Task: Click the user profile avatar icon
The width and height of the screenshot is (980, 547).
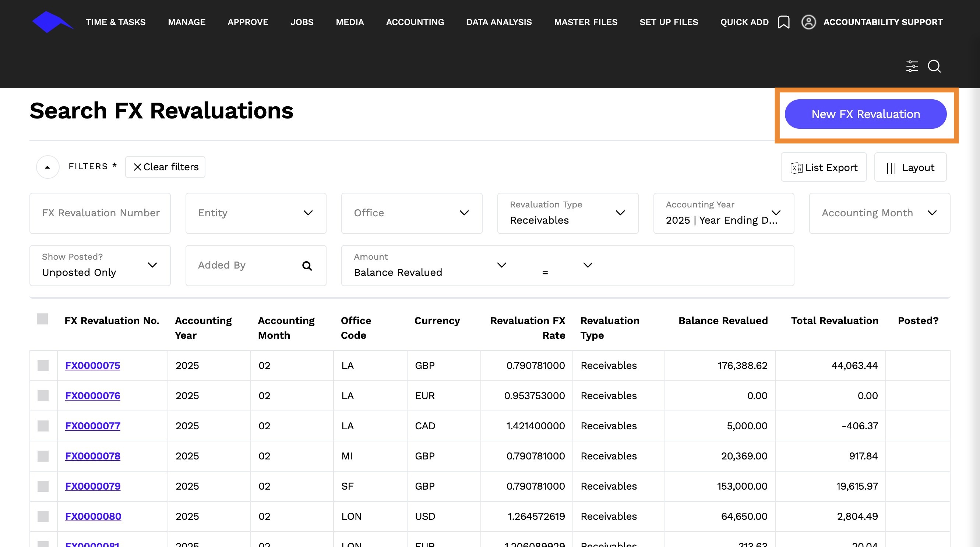Action: pos(808,22)
